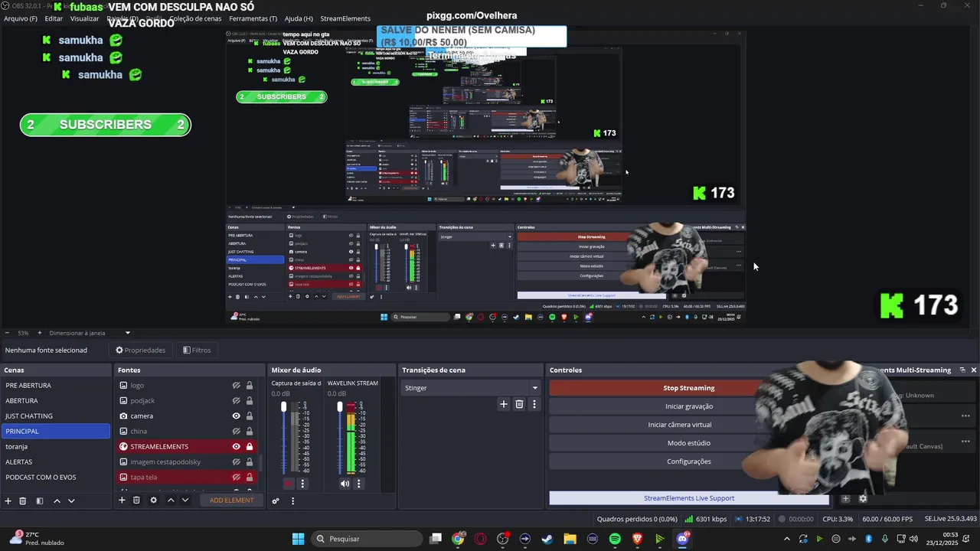The height and width of the screenshot is (551, 980).
Task: Move the selected scene down
Action: 71,500
